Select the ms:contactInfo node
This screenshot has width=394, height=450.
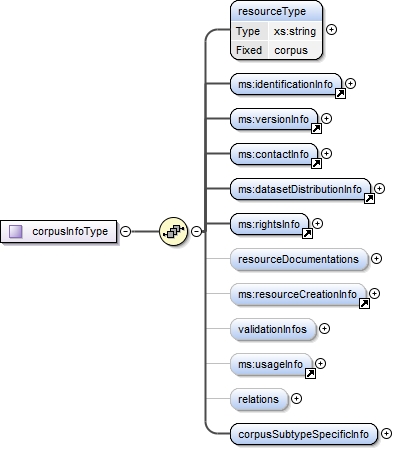click(274, 154)
